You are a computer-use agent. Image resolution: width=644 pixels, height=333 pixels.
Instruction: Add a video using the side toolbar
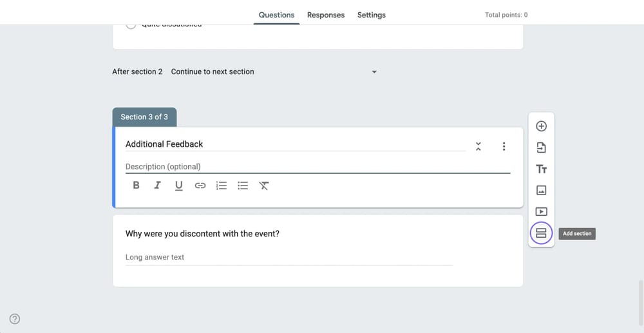tap(541, 211)
